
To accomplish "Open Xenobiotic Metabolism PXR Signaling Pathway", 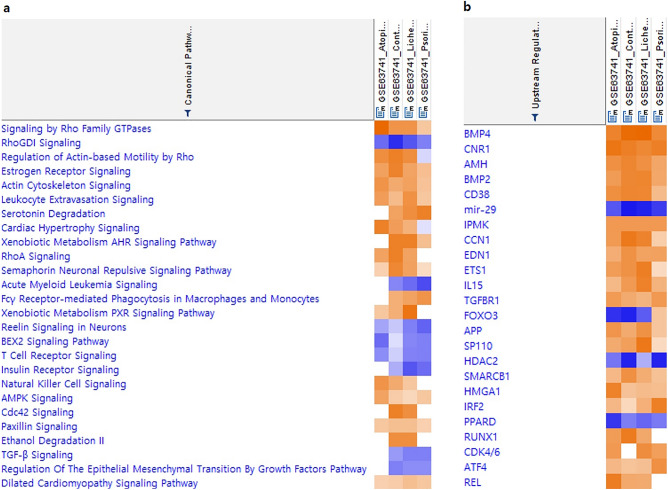I will (x=108, y=313).
